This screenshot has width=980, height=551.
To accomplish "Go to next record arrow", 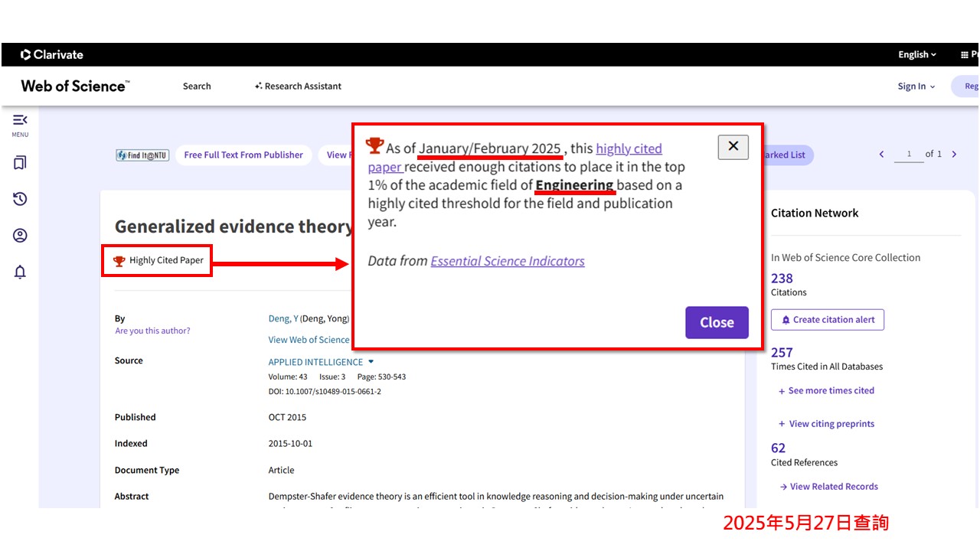I will tap(954, 155).
